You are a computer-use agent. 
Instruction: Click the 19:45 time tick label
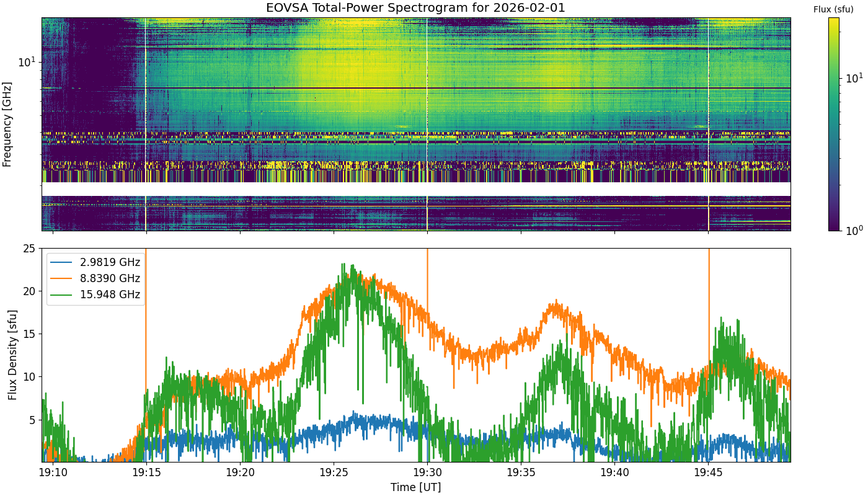click(708, 473)
